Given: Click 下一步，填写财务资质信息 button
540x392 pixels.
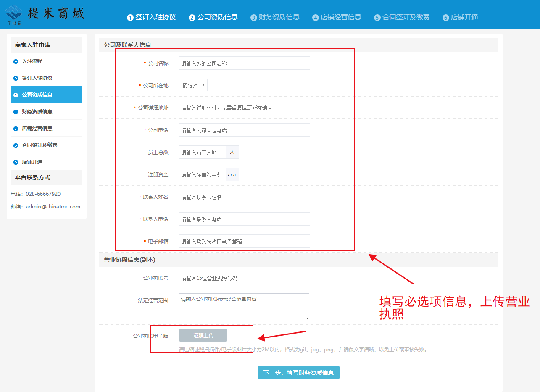Looking at the screenshot, I should [x=298, y=373].
